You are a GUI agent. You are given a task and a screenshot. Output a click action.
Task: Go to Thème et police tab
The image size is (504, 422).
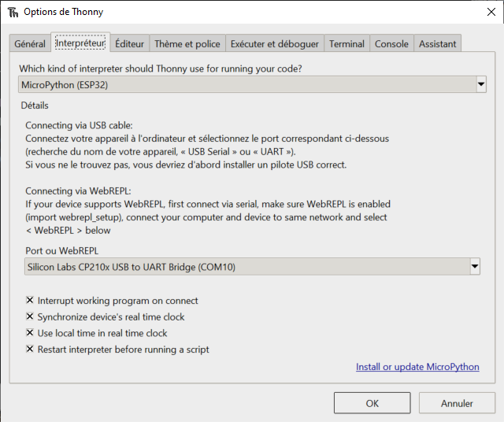coord(187,44)
